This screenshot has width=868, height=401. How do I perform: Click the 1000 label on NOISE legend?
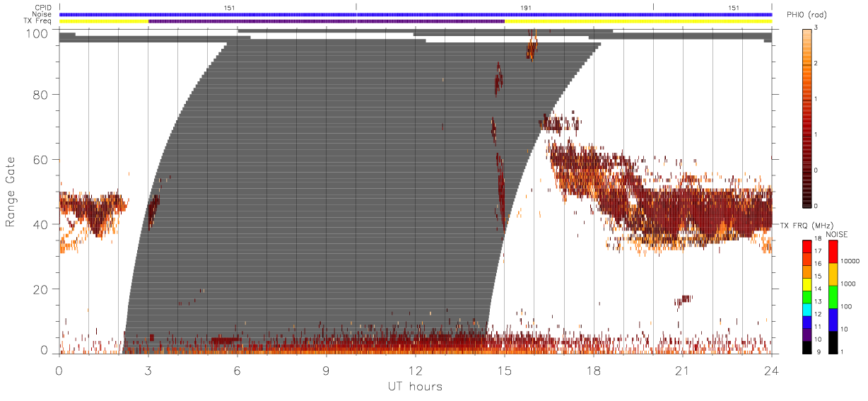(849, 284)
